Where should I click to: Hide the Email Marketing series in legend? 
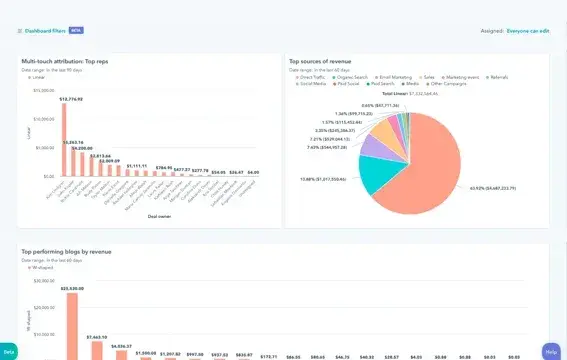pos(393,77)
